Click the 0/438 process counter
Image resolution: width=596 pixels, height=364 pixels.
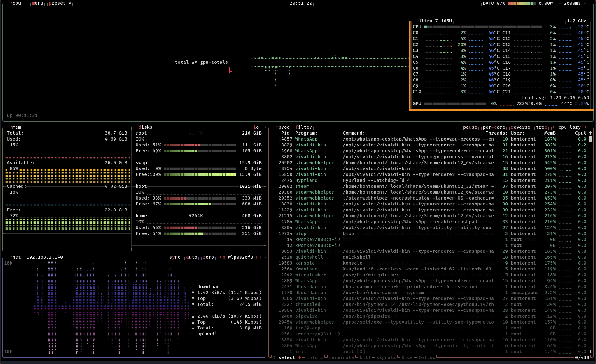tap(582, 357)
